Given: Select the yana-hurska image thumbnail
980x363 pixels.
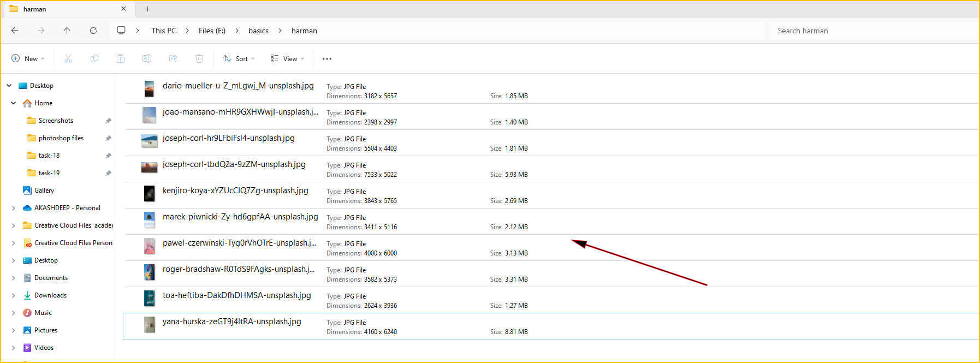Looking at the screenshot, I should pos(149,325).
